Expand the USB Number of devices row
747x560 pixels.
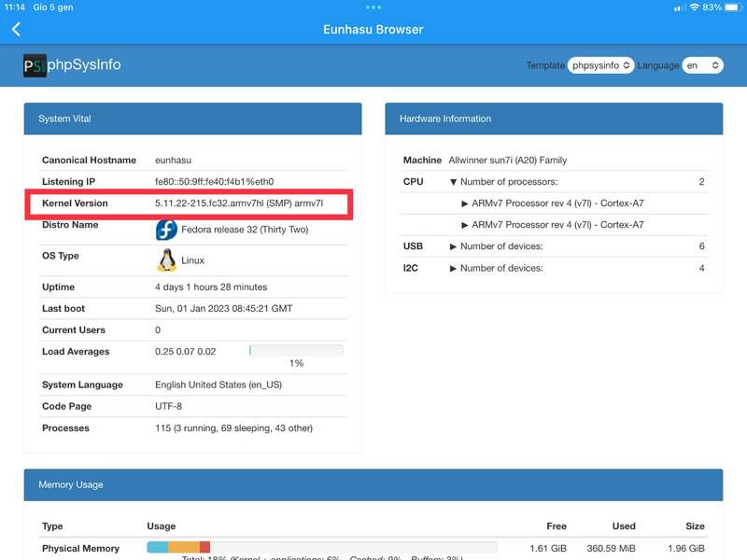(x=454, y=246)
